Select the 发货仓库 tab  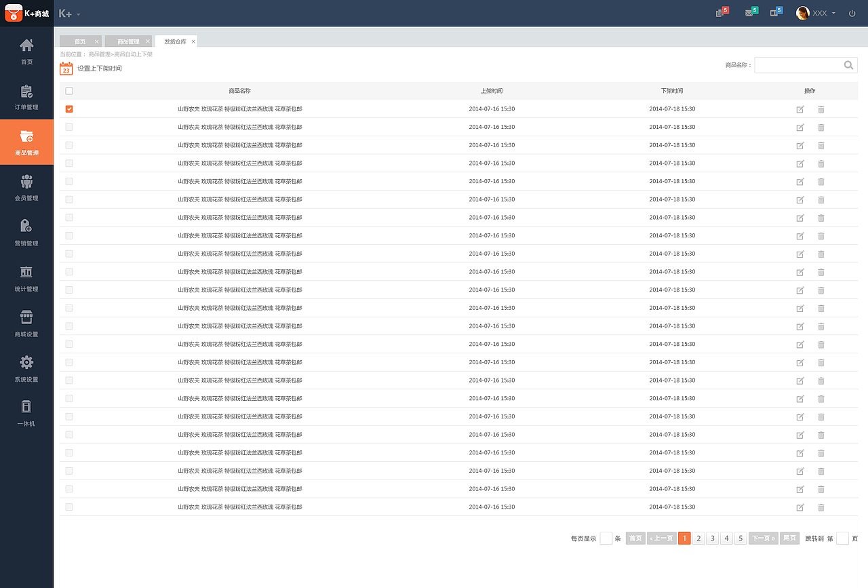click(x=175, y=41)
